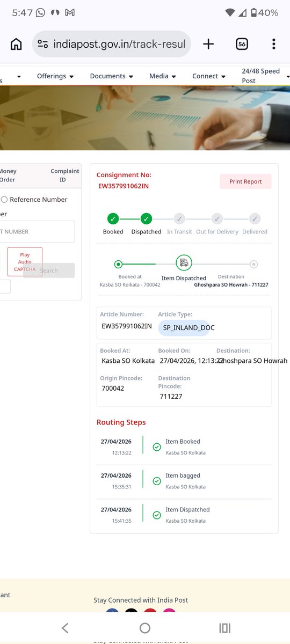Tap Android recent apps button
Image resolution: width=290 pixels, height=644 pixels.
pos(225,627)
